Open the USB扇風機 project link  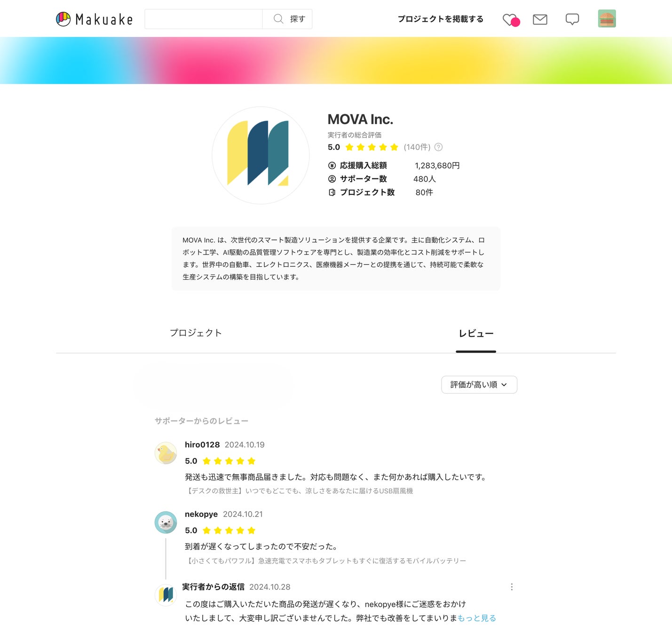coord(299,491)
